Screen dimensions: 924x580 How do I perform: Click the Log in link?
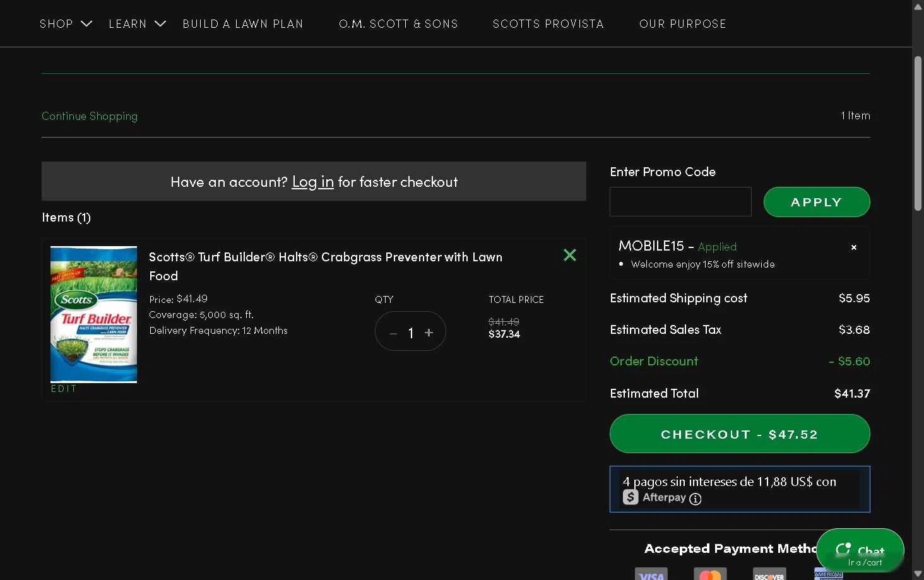[x=312, y=182]
